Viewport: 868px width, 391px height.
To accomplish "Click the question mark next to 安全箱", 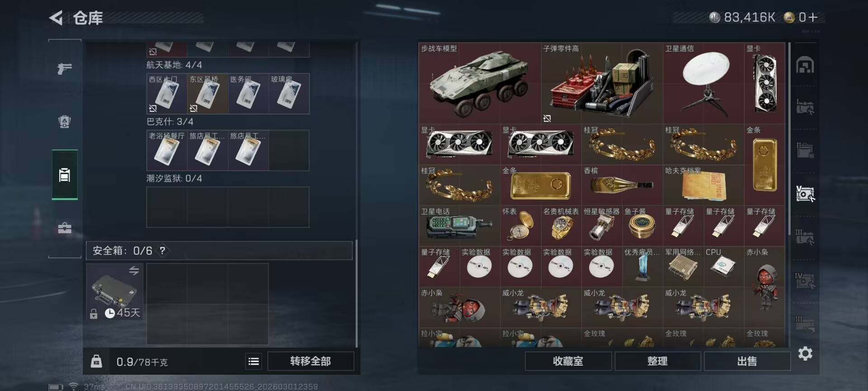I will pyautogui.click(x=162, y=251).
